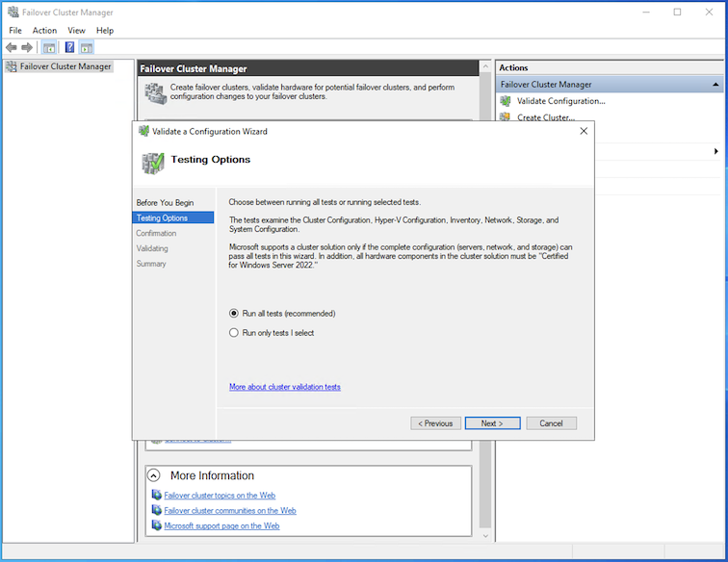Click the Forward arrow toolbar icon
The height and width of the screenshot is (562, 728).
click(x=27, y=47)
